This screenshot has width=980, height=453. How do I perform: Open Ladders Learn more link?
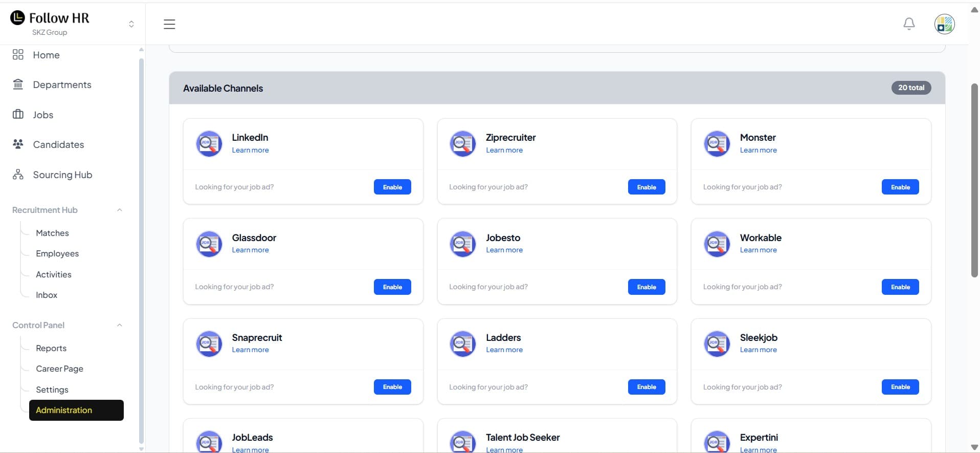[504, 350]
